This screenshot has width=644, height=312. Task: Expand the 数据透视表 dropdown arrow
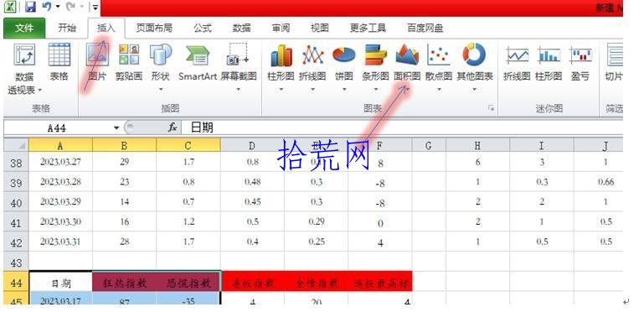pos(40,90)
